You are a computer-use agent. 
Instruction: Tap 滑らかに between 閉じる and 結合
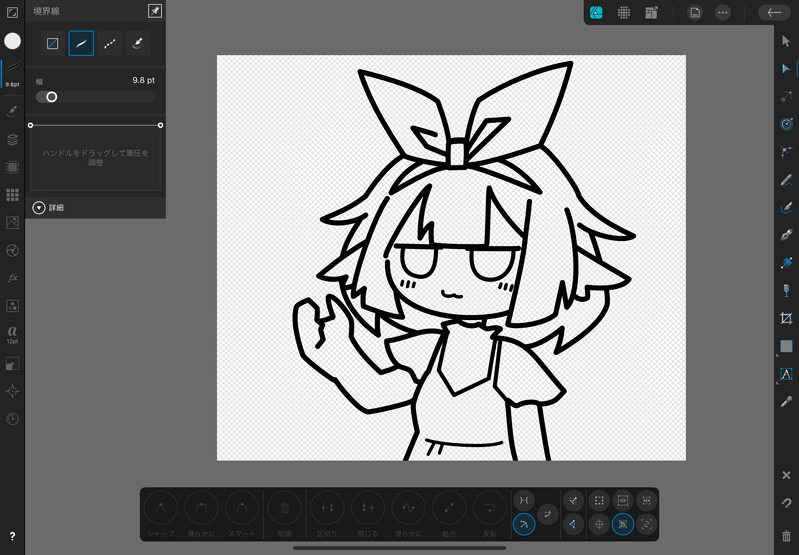[409, 514]
